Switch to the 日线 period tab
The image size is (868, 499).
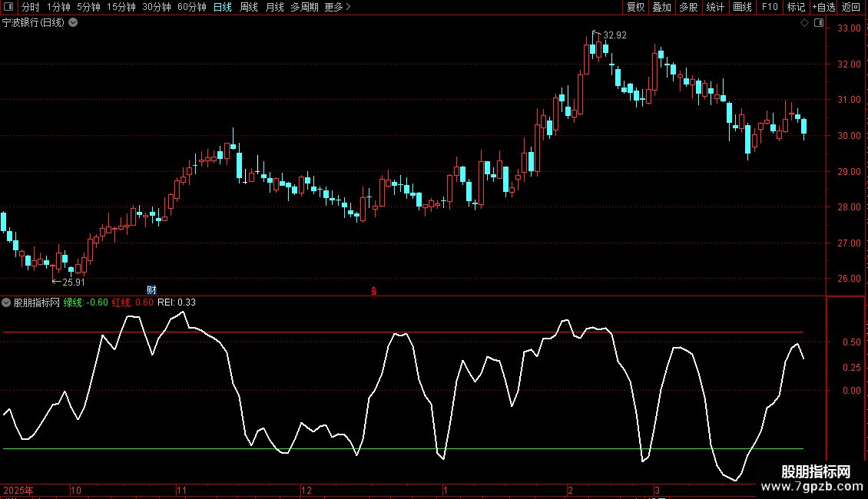[223, 7]
